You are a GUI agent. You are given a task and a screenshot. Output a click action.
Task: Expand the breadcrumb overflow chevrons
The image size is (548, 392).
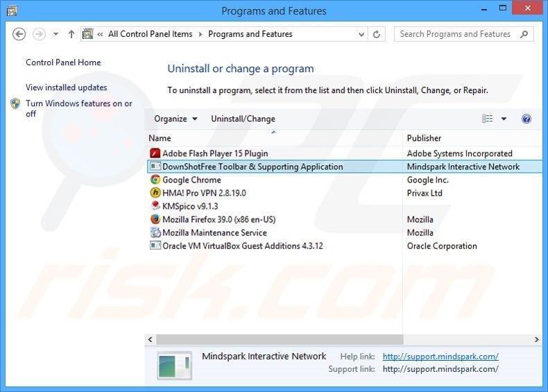101,34
